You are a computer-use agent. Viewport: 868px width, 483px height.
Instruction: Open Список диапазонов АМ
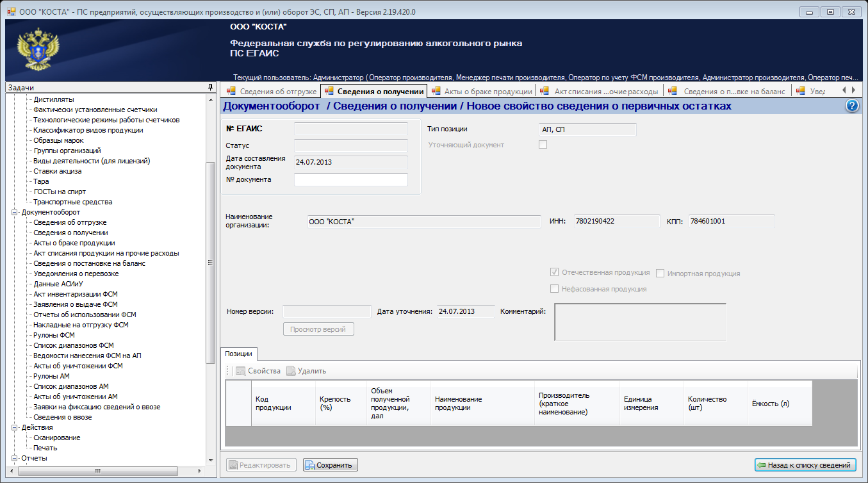pos(71,386)
